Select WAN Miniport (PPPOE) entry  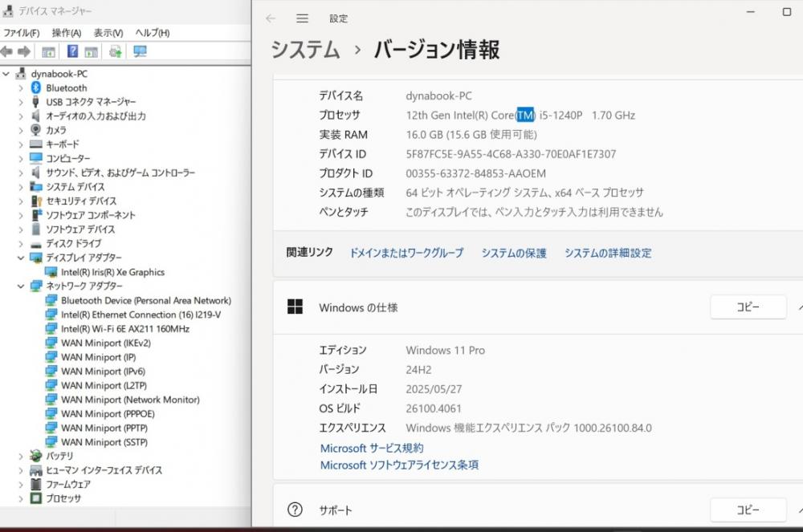click(x=108, y=414)
